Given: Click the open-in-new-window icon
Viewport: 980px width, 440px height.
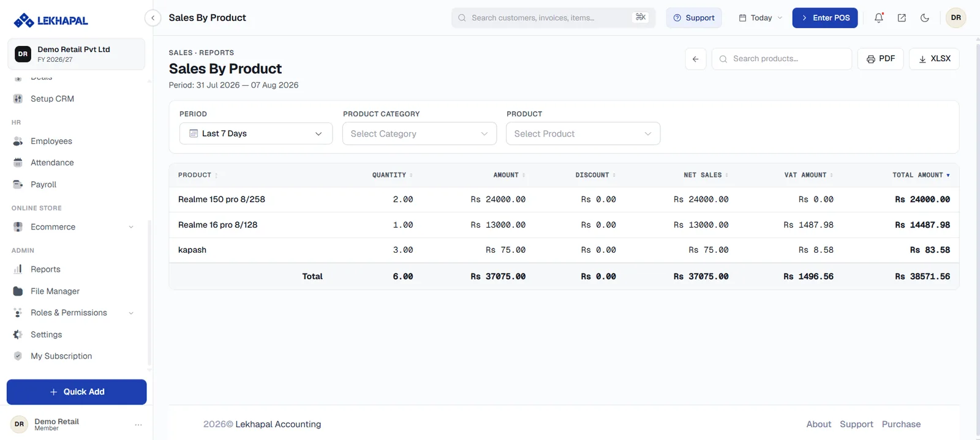Looking at the screenshot, I should click(902, 18).
